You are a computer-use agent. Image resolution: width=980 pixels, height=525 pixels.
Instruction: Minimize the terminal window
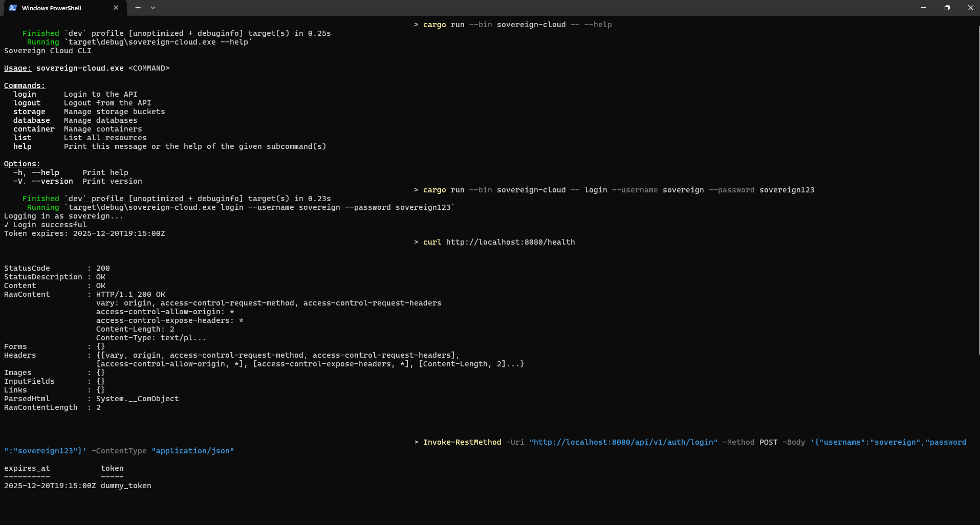pos(923,8)
